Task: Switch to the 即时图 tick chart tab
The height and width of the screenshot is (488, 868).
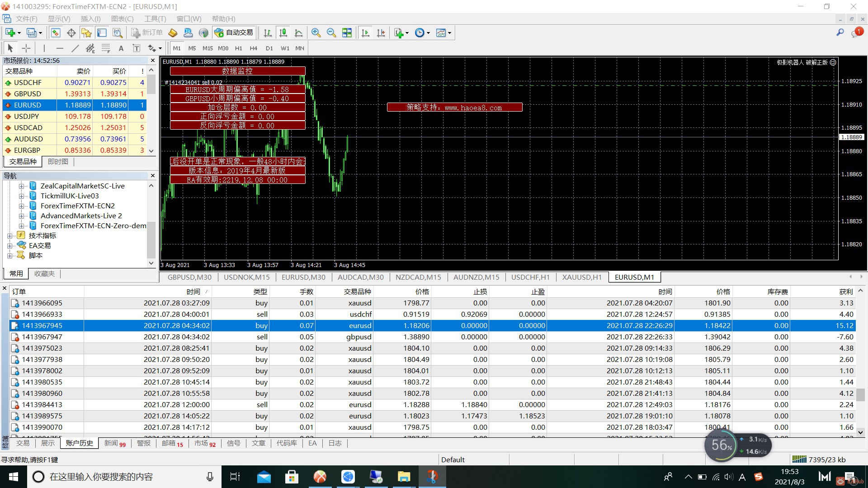Action: (x=58, y=161)
